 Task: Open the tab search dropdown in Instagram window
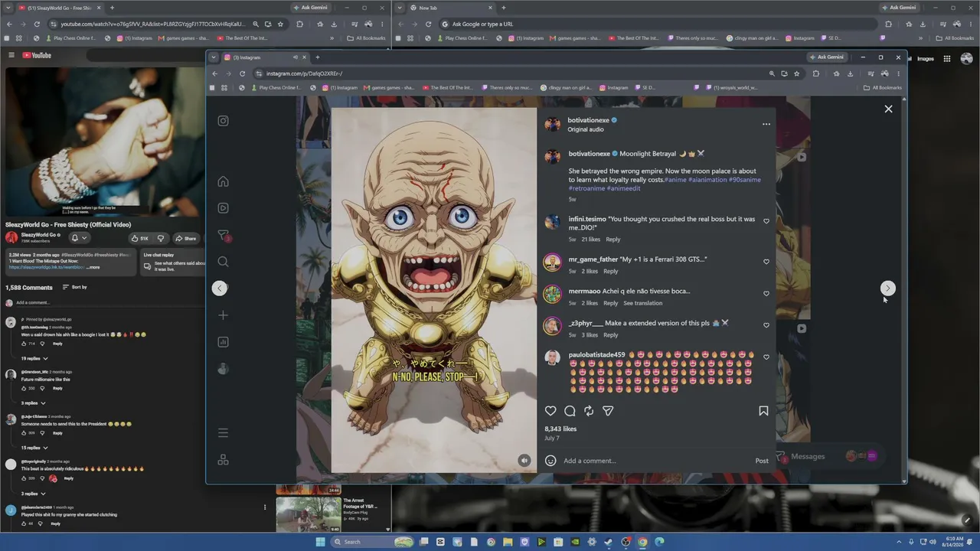pos(214,57)
